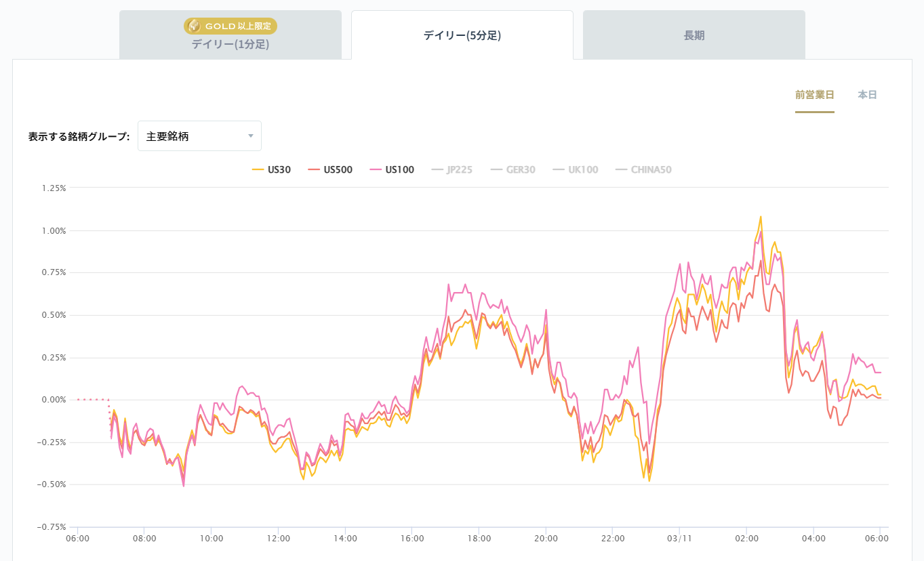Click the dropdown arrow beside 主要銘柄
Screen dimensions: 924x561
pos(249,136)
